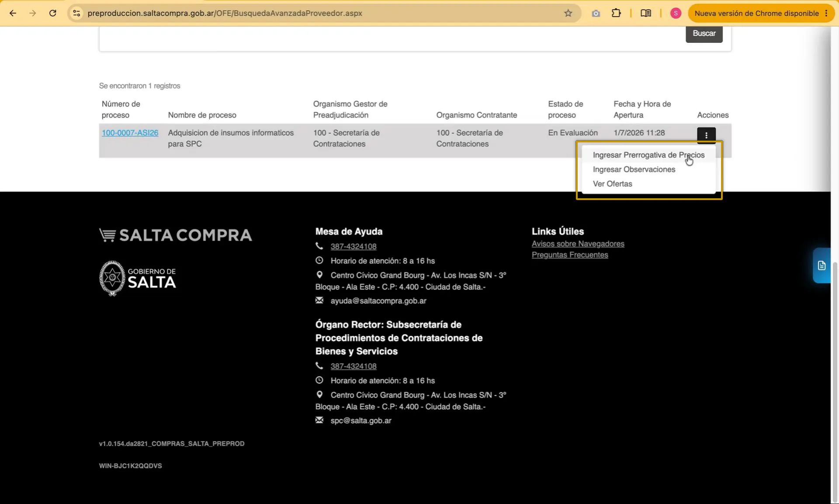Open the reading mode book icon
The height and width of the screenshot is (504, 839).
[646, 13]
